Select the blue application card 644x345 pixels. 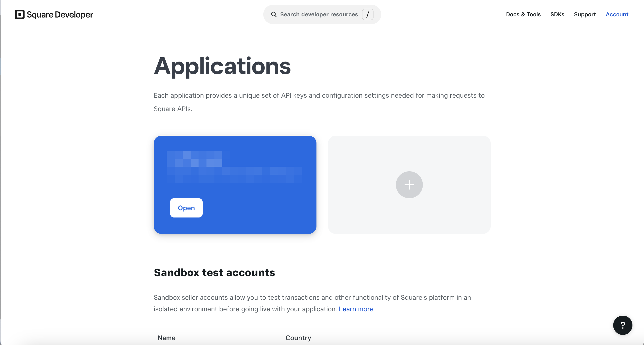pos(235,185)
